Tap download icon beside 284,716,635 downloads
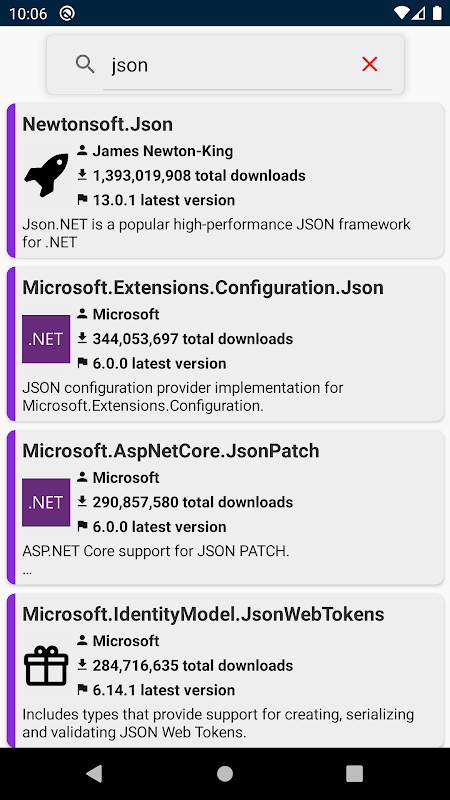 (82, 665)
